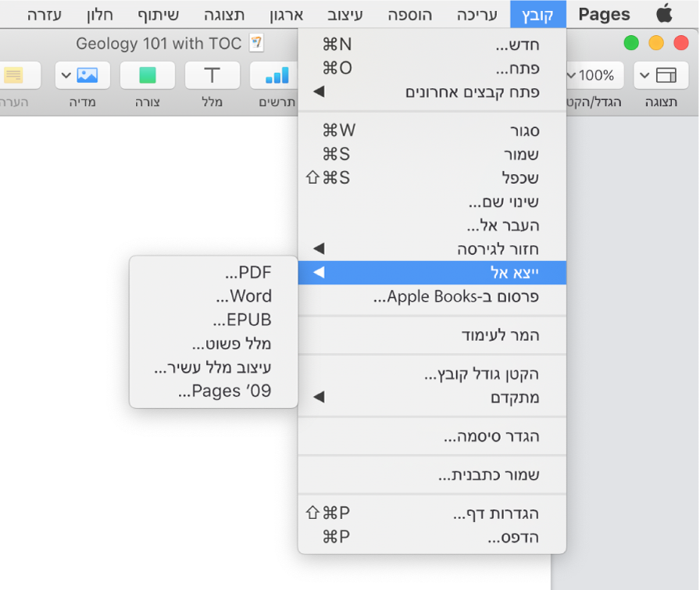The width and height of the screenshot is (700, 590).
Task: Choose פרסום ב-Apple Books... menu item
Action: [432, 297]
